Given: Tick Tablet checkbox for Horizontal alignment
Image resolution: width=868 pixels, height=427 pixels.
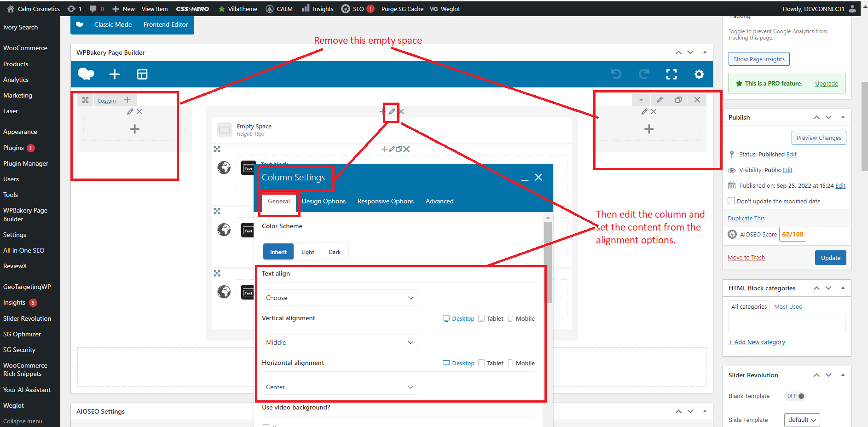Looking at the screenshot, I should [481, 363].
